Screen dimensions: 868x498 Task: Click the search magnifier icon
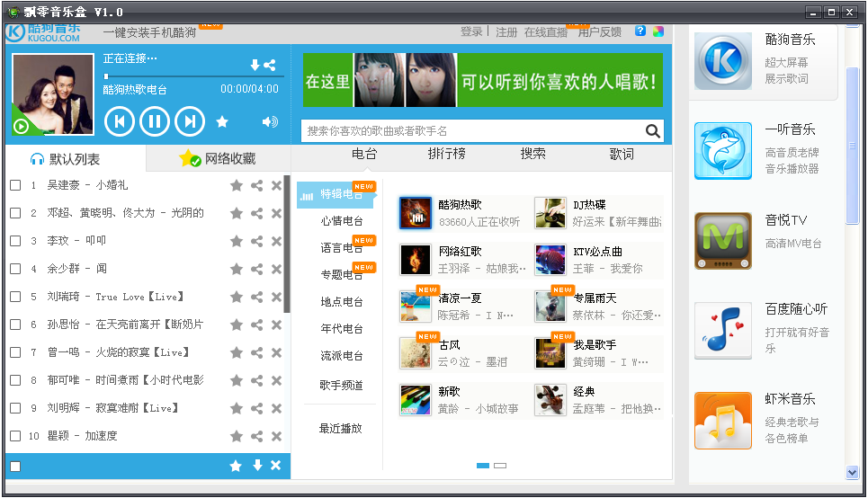[x=653, y=131]
